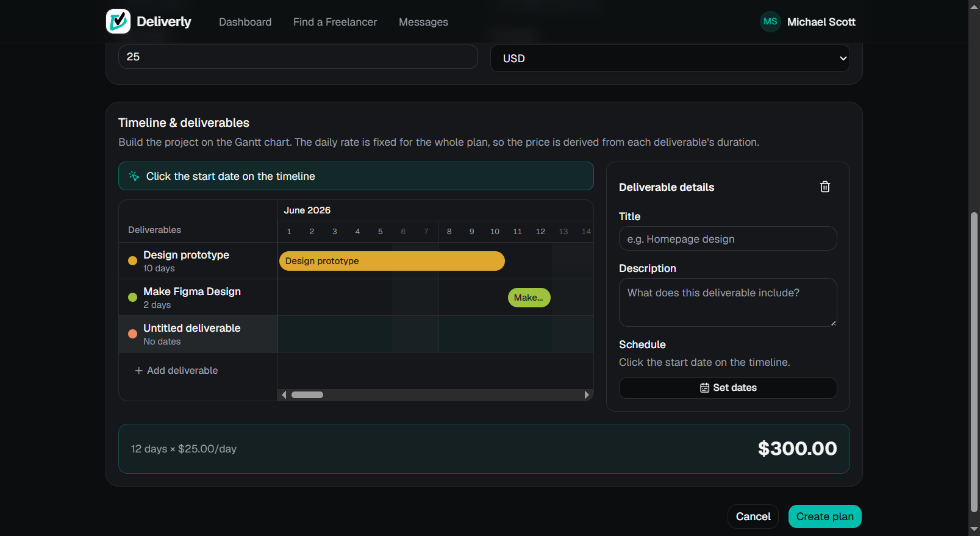Viewport: 980px width, 536px height.
Task: Open the Messages page
Action: click(x=423, y=22)
